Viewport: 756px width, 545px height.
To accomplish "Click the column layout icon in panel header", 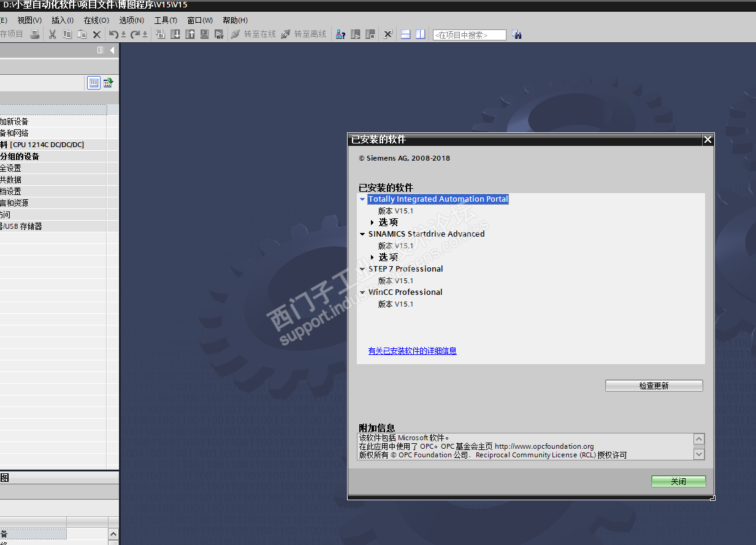I will pyautogui.click(x=101, y=50).
